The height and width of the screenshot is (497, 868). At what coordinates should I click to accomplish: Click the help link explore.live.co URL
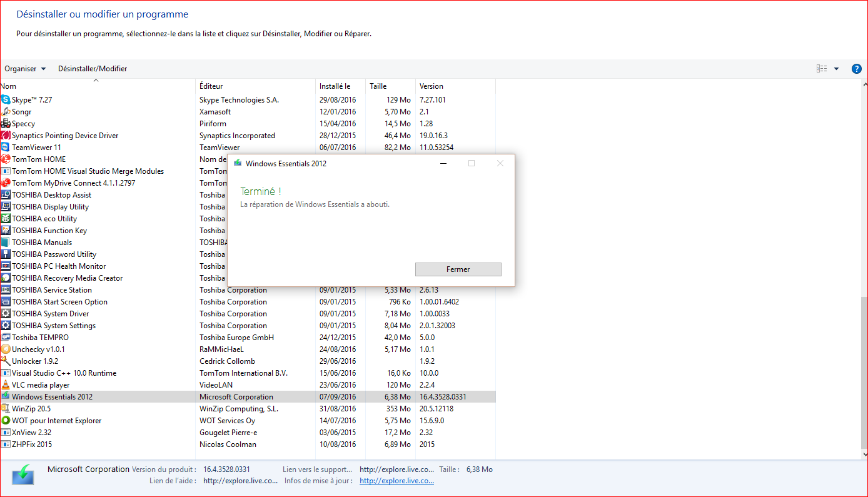[x=241, y=481]
